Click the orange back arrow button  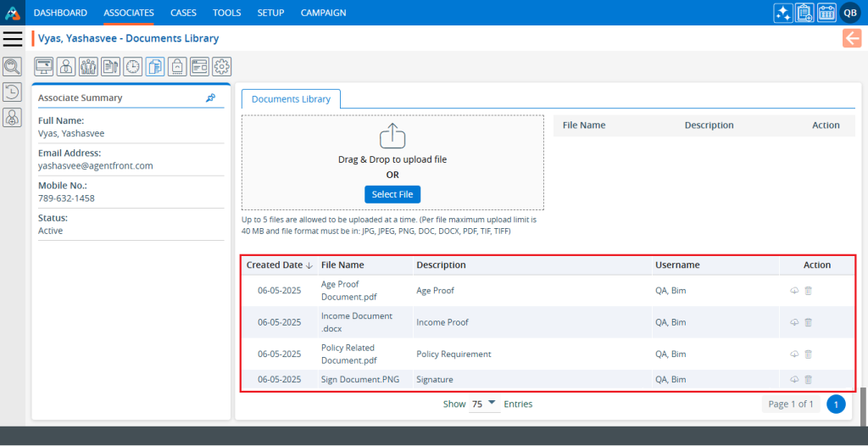(x=852, y=38)
